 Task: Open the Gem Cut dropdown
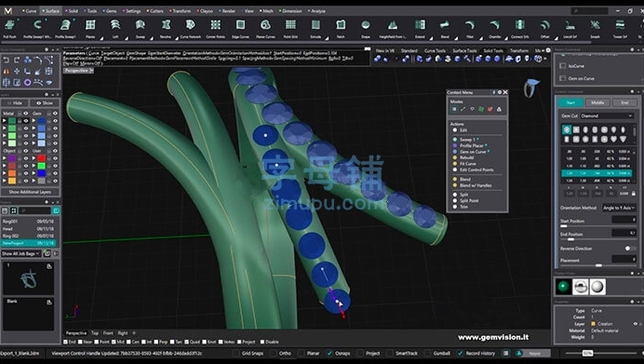point(607,115)
